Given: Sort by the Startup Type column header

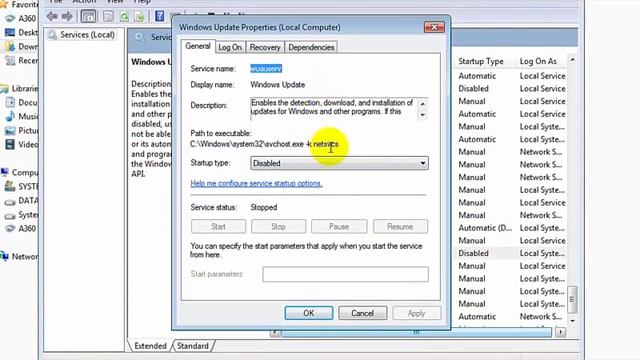Looking at the screenshot, I should coord(480,61).
